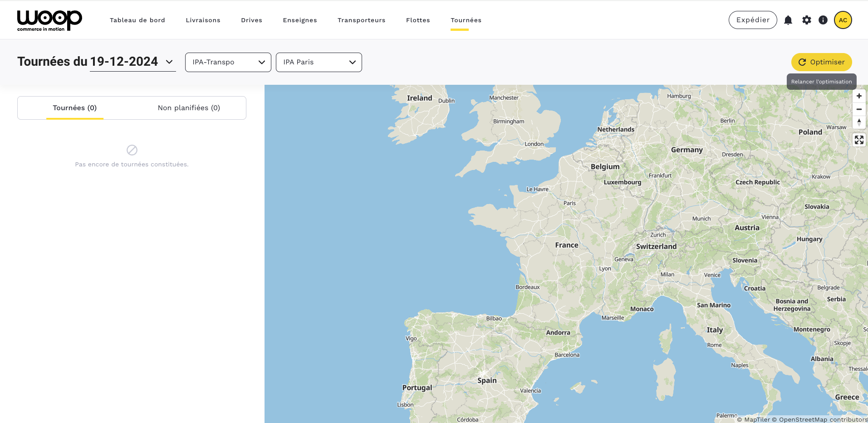This screenshot has width=868, height=423.
Task: Toggle fullscreen map view
Action: [859, 140]
